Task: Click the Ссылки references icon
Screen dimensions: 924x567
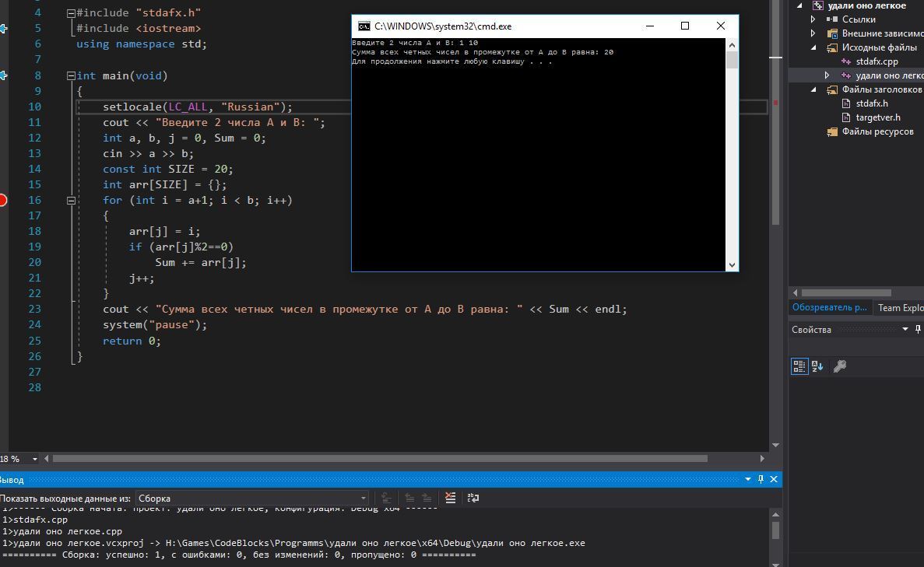Action: pos(832,19)
